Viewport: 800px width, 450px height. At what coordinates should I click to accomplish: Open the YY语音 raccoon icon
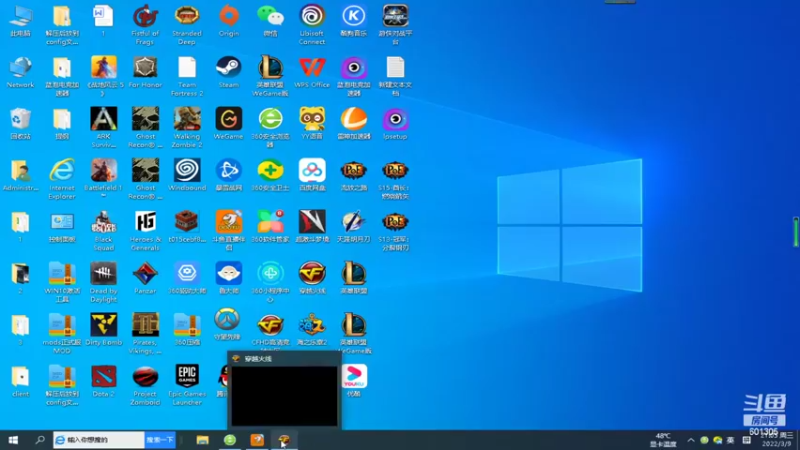(x=312, y=123)
